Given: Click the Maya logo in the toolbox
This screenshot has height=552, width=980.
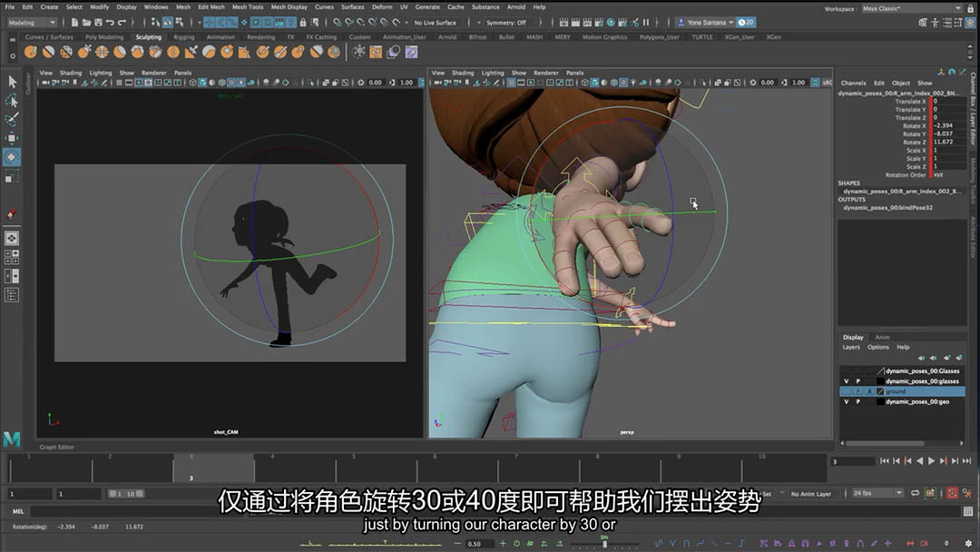Looking at the screenshot, I should tap(12, 439).
